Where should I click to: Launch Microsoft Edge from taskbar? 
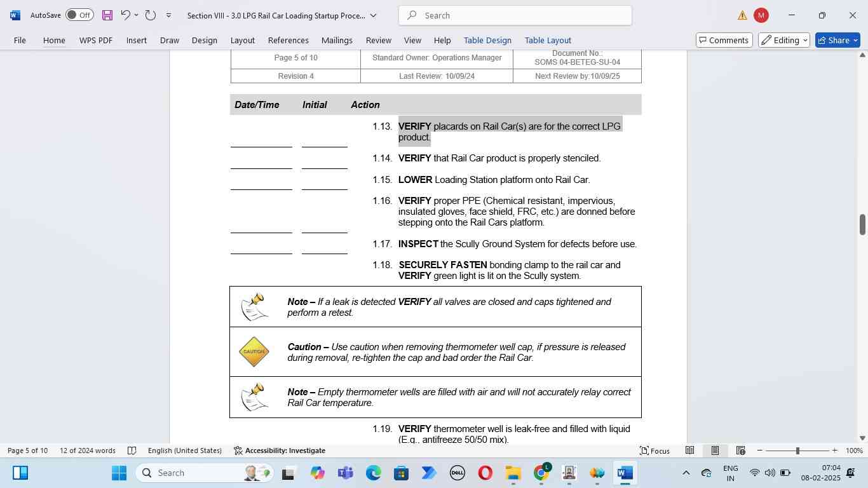(373, 473)
